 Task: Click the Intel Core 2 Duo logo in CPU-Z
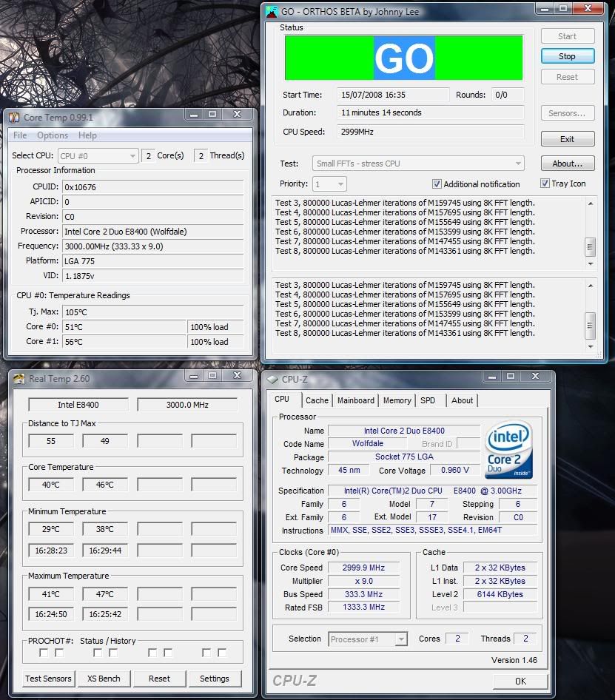[508, 450]
